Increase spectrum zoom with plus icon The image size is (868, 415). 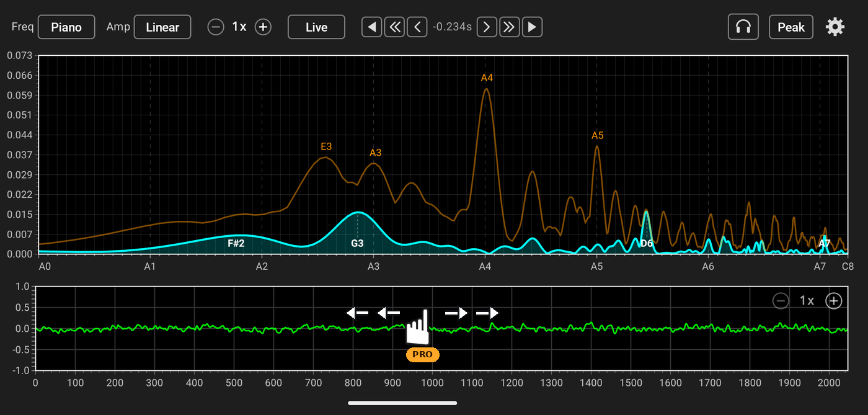point(263,27)
